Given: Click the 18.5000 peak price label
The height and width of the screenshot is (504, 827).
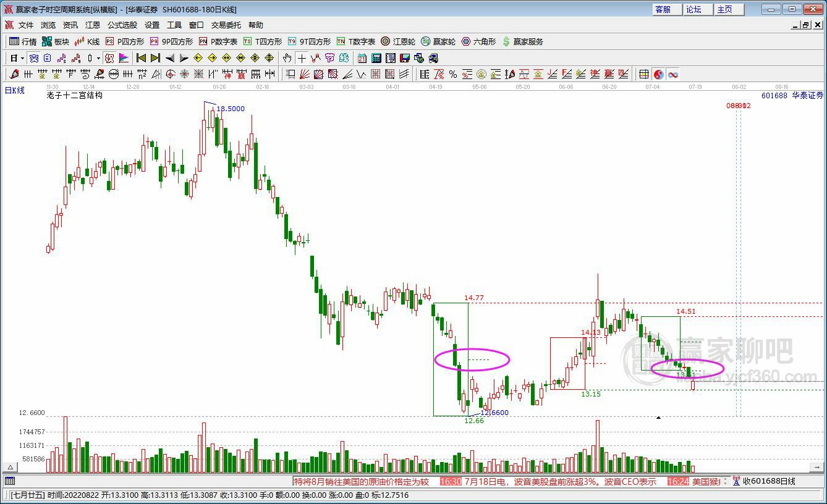Looking at the screenshot, I should pyautogui.click(x=231, y=109).
